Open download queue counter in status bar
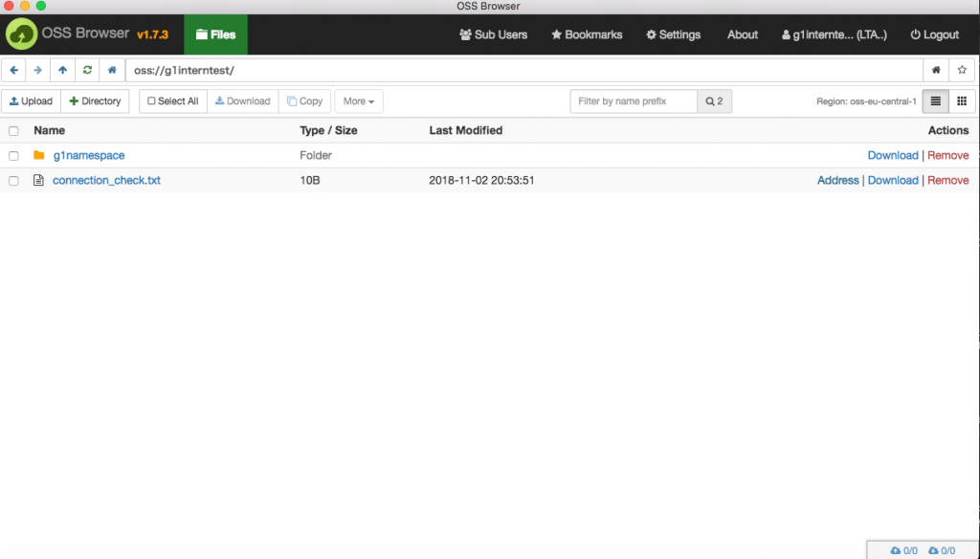Screen dimensions: 980x559 coord(942,550)
